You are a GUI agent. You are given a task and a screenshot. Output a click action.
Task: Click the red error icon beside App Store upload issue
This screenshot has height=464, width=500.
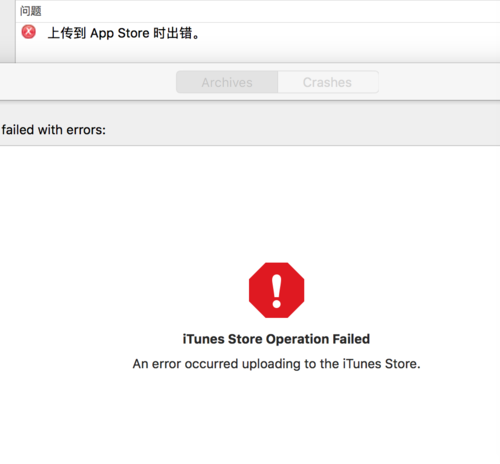point(29,32)
